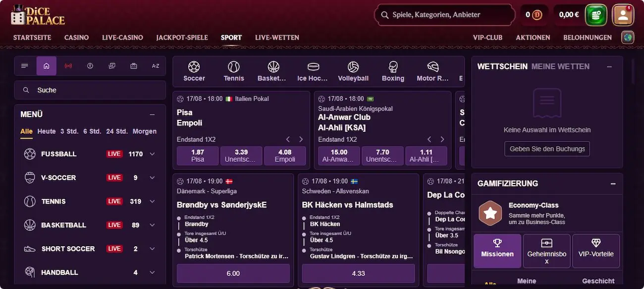
Task: Expand the Handball category chevron
Action: pos(152,273)
